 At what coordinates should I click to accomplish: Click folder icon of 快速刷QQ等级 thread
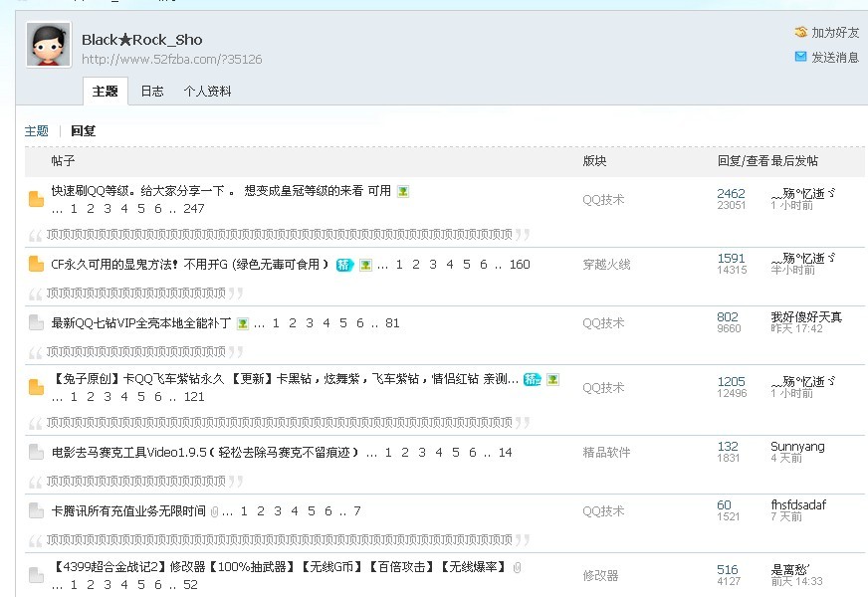click(x=37, y=199)
